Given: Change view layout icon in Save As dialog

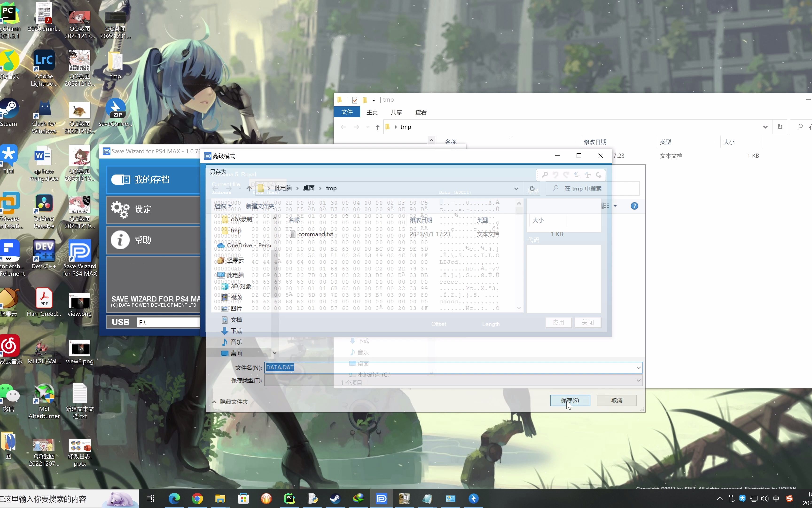Looking at the screenshot, I should coord(605,206).
